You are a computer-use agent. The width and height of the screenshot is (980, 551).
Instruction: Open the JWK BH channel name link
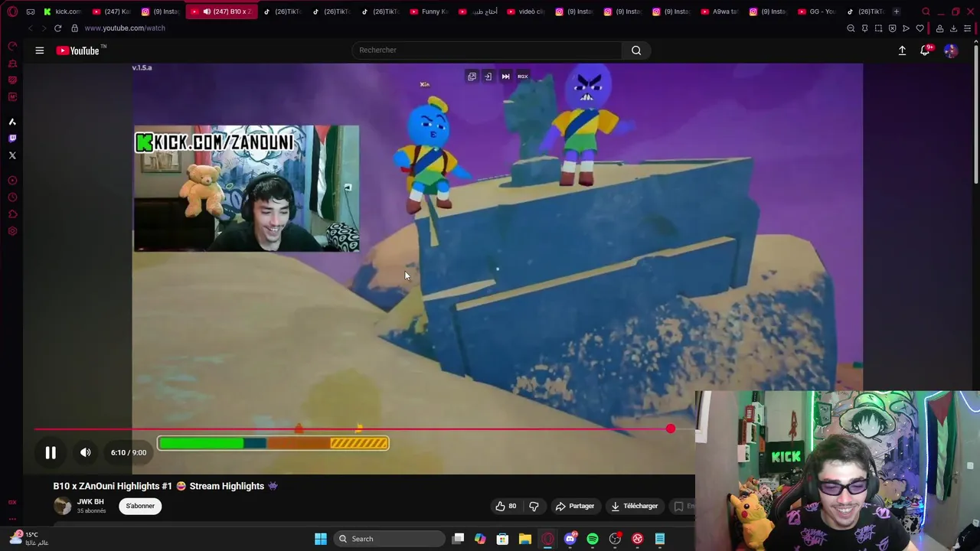[x=90, y=502]
